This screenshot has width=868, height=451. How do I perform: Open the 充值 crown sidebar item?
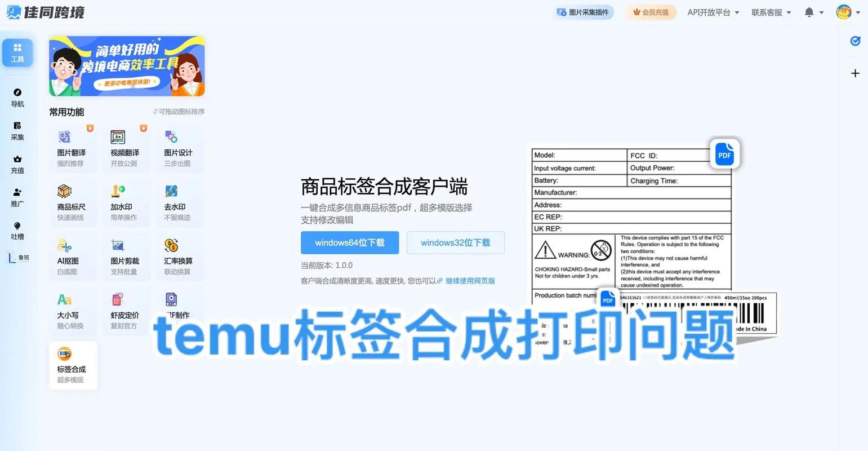pos(17,164)
